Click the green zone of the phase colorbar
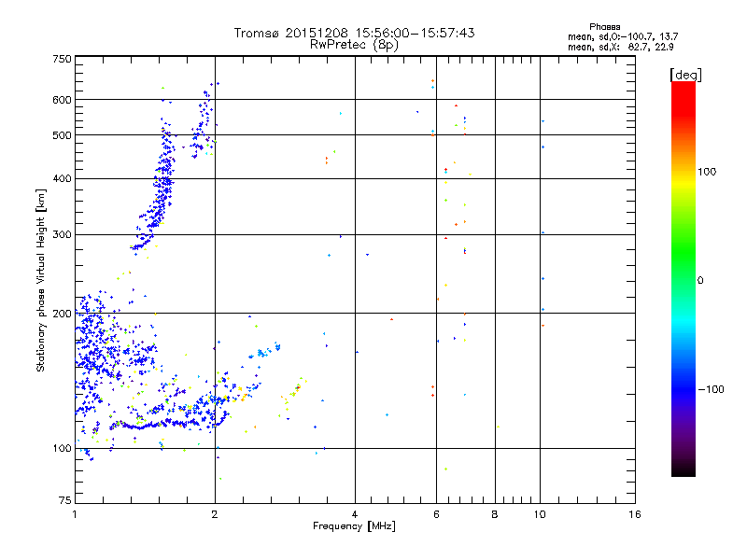This screenshot has width=747, height=560. (x=684, y=252)
